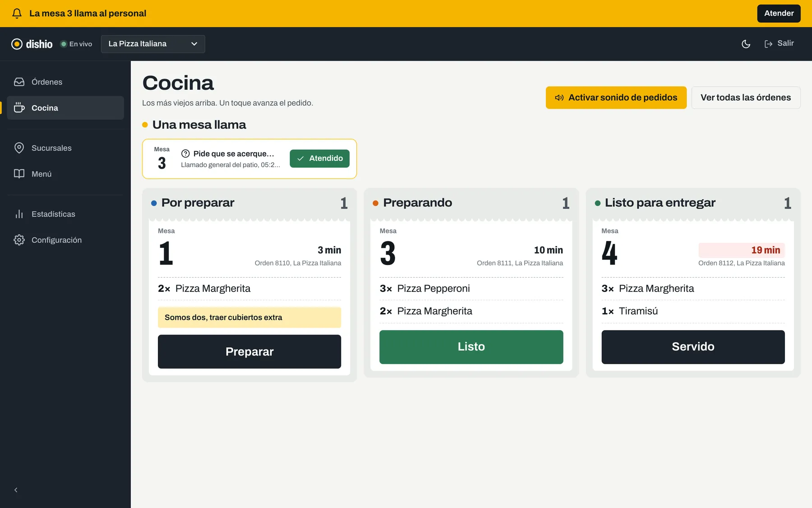This screenshot has width=812, height=508.
Task: Collapse the sidebar with the chevron
Action: point(16,490)
